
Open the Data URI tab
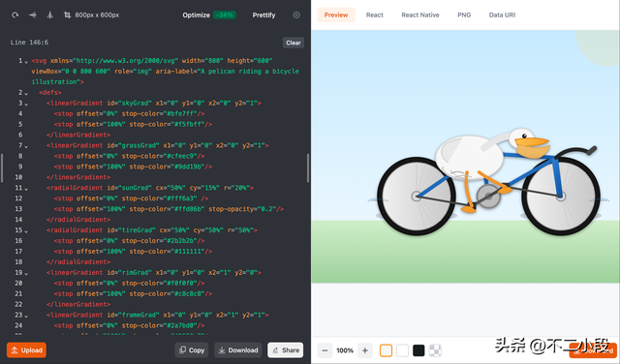coord(502,15)
